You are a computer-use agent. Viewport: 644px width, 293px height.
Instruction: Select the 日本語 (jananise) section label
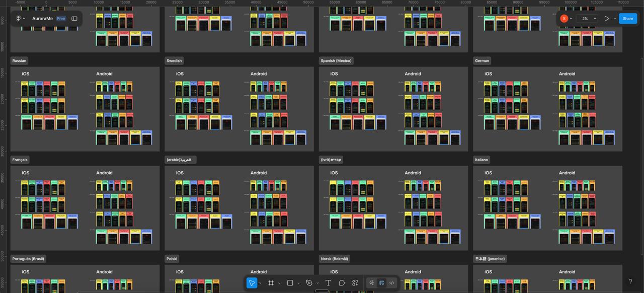coord(490,259)
